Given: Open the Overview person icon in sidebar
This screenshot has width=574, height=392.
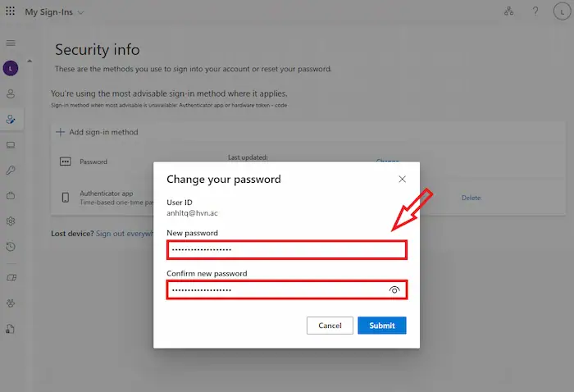Looking at the screenshot, I should pos(11,94).
